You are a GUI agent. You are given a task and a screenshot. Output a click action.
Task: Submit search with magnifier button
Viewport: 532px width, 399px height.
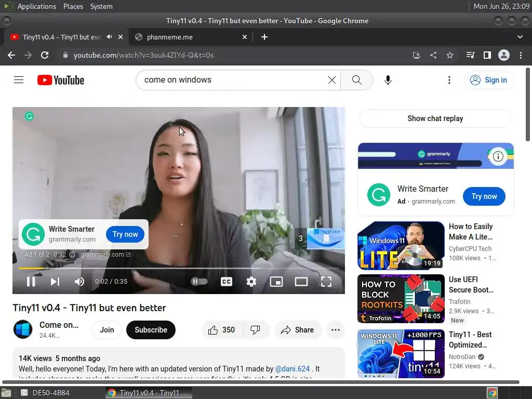point(356,80)
